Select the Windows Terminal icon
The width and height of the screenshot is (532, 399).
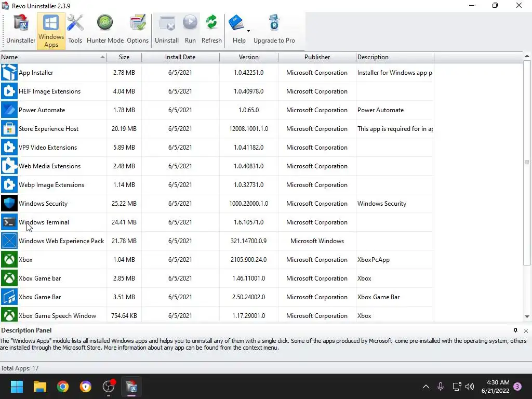click(x=9, y=222)
